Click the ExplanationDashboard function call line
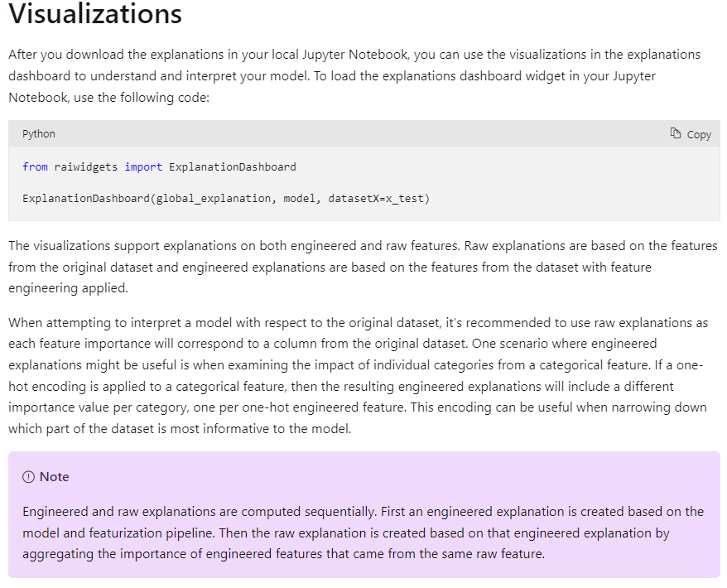727x588 pixels. pos(226,198)
